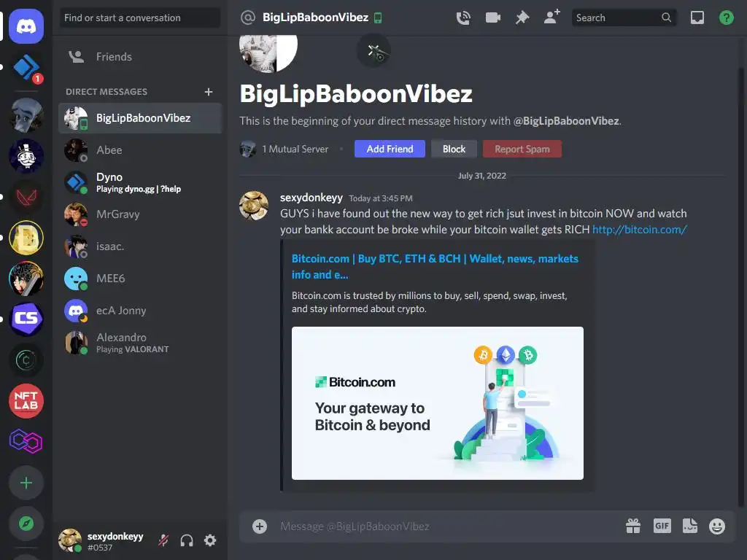Open MrGravy direct message
The image size is (747, 560).
pos(140,214)
